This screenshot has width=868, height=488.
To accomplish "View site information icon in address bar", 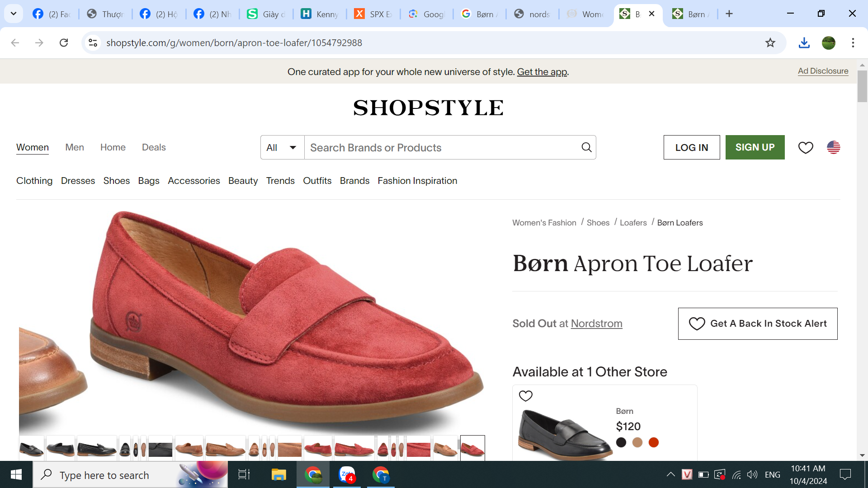I will tap(93, 42).
